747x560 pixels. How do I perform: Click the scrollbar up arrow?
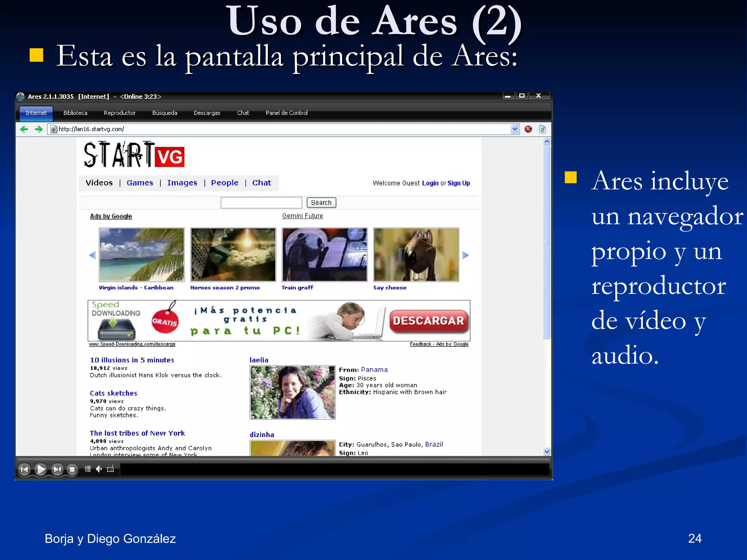[547, 142]
